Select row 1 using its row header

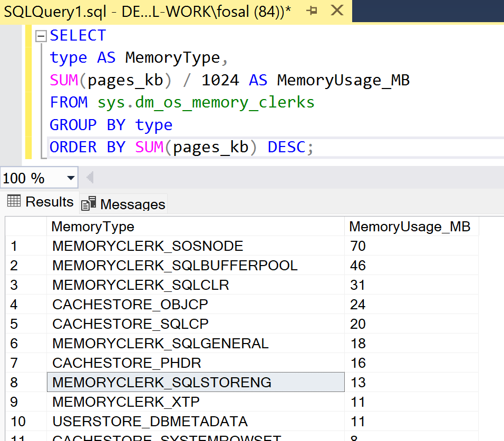click(x=26, y=246)
